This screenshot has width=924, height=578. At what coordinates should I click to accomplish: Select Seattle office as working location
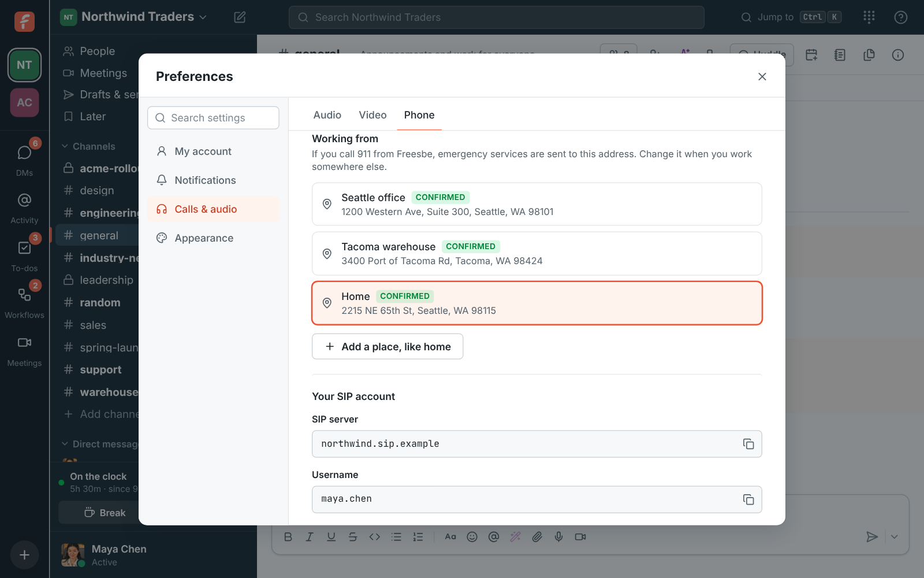coord(537,204)
